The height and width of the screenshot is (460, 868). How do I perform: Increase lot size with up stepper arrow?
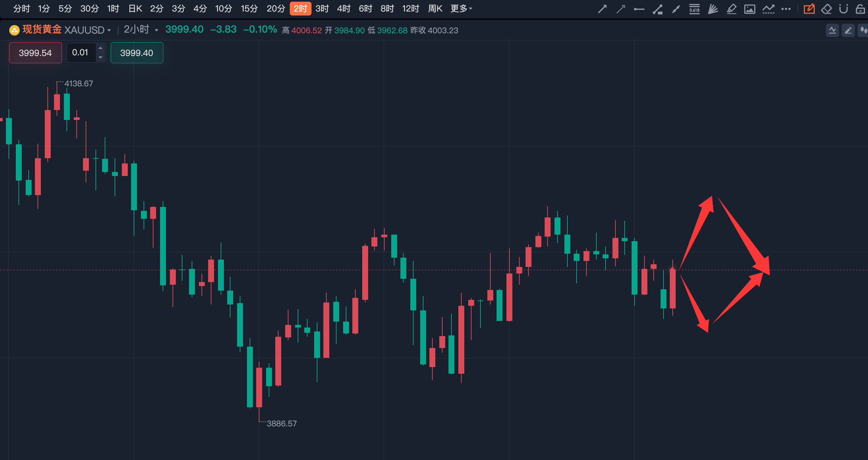click(100, 48)
